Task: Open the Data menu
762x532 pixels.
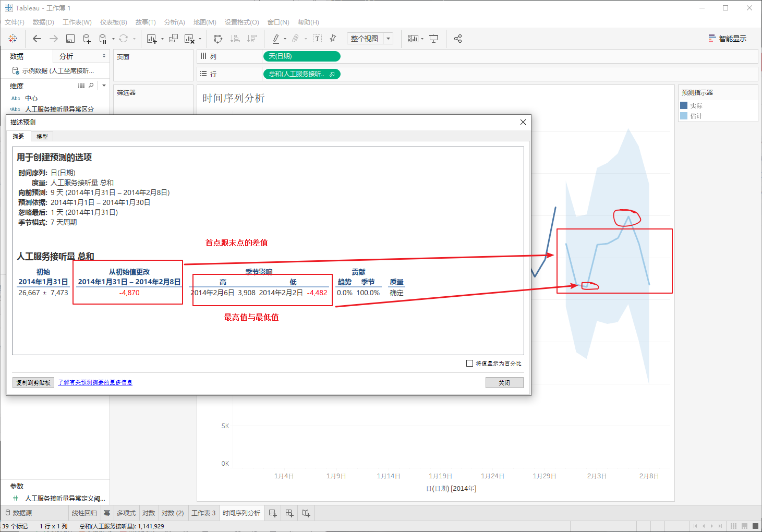Action: click(x=43, y=22)
